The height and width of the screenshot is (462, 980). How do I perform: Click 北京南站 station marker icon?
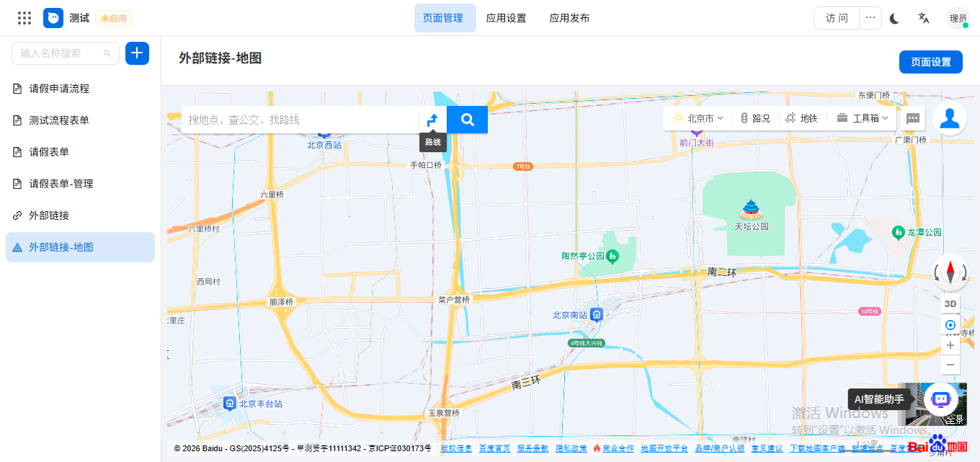coord(597,315)
